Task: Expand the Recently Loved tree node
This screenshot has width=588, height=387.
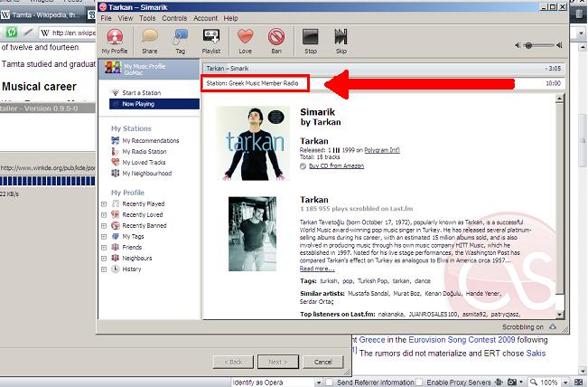Action: click(104, 215)
